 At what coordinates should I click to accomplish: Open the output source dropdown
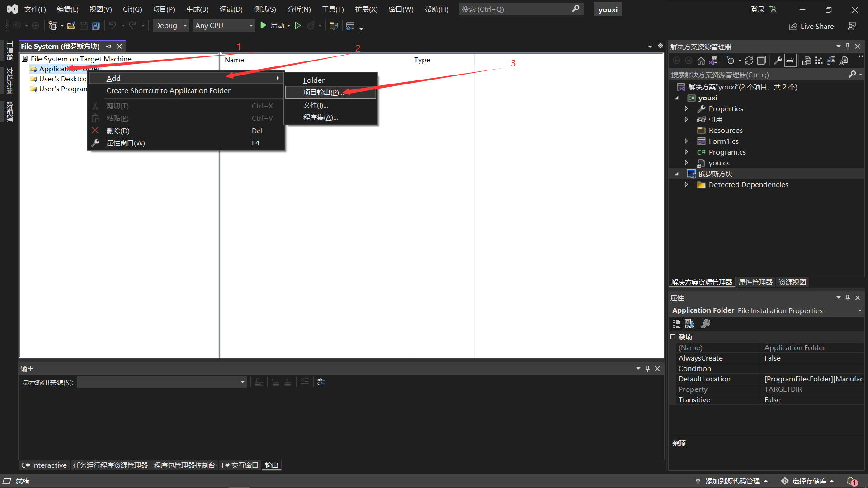click(162, 382)
